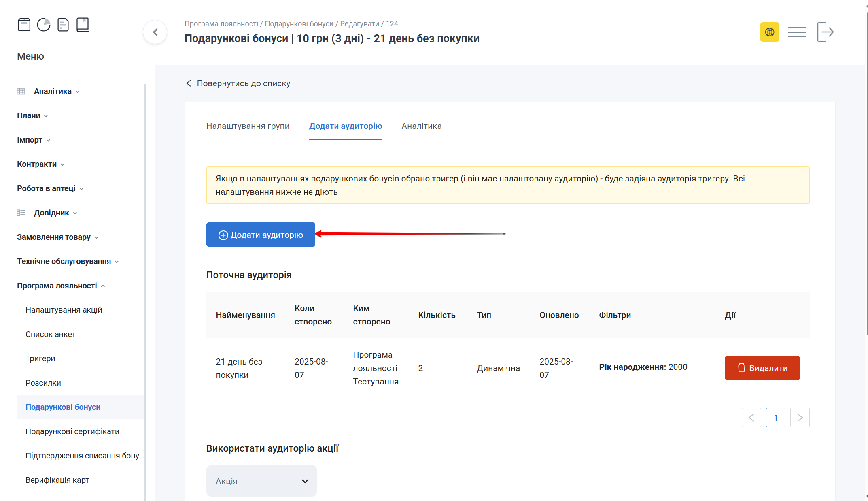Open the Аналітика tab
Viewport: 868px width, 501px height.
pos(421,126)
